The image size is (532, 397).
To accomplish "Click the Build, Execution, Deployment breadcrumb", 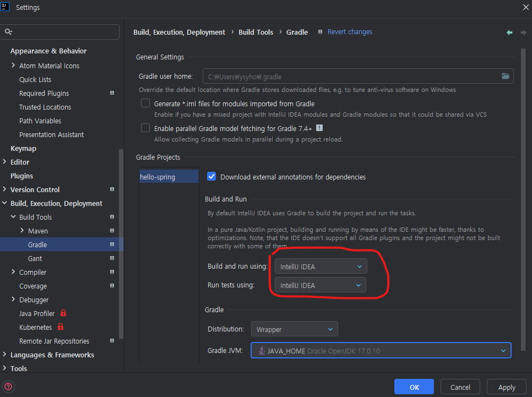I will (x=179, y=32).
